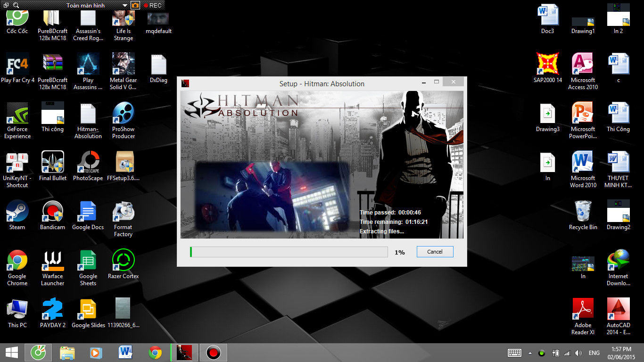Open the Format Factory shortcut
This screenshot has height=362, width=644.
(124, 212)
